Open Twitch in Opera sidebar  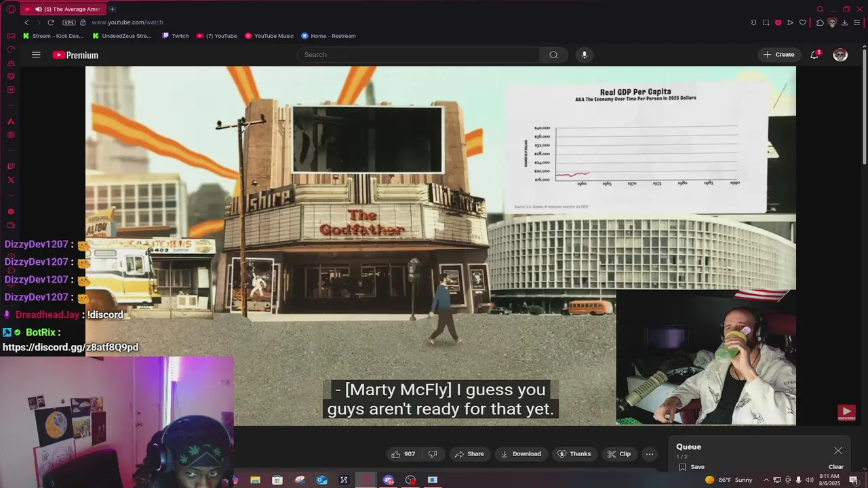[x=11, y=166]
